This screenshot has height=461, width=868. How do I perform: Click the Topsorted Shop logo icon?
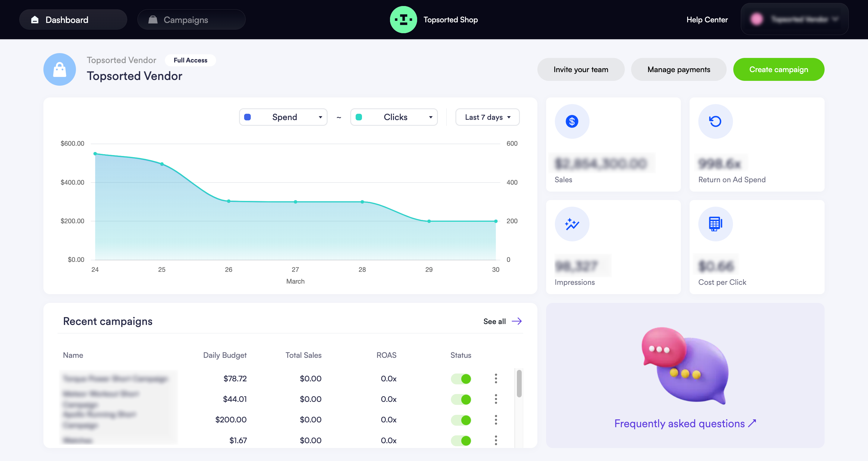[403, 20]
